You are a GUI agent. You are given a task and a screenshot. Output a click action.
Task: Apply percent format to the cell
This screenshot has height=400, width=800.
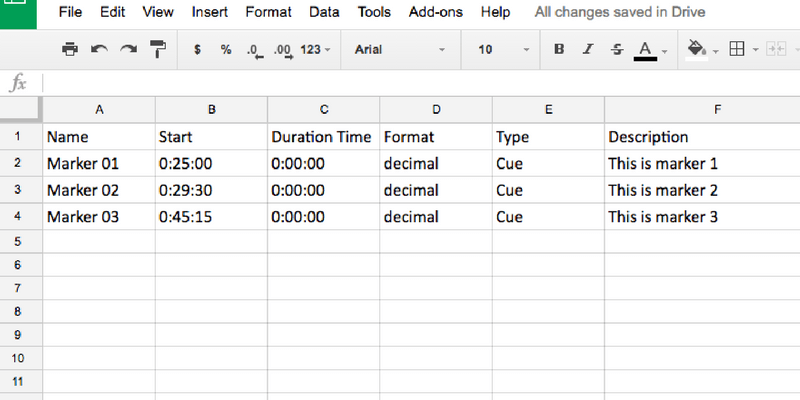(x=226, y=49)
